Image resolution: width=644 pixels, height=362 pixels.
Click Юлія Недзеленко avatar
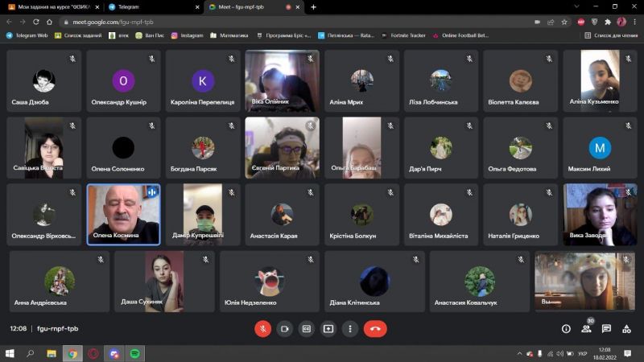tap(270, 281)
